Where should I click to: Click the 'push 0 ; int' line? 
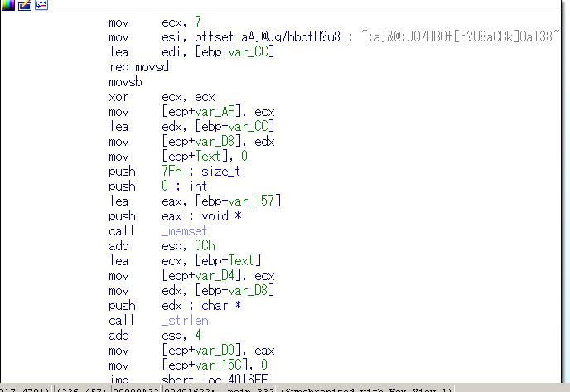157,186
